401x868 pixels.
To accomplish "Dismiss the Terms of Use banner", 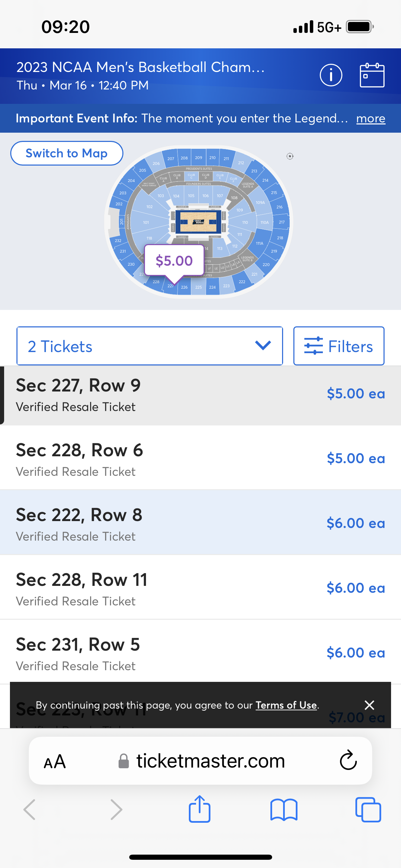I will coord(369,705).
